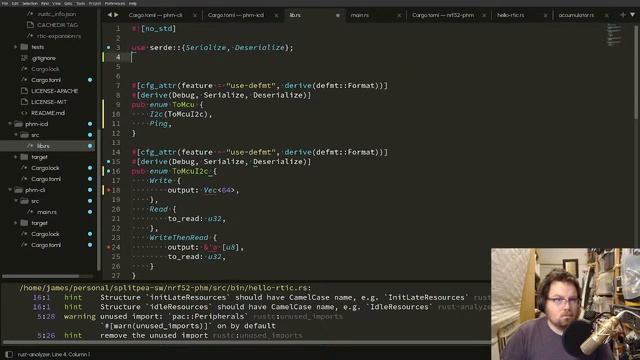Collapse the phm-icd folder
The image size is (640, 360).
[x=10, y=124]
